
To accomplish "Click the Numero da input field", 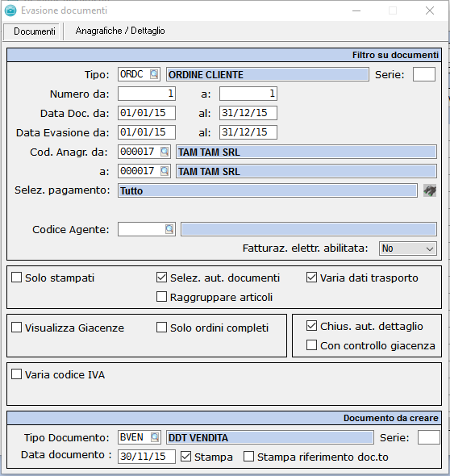I will (147, 94).
